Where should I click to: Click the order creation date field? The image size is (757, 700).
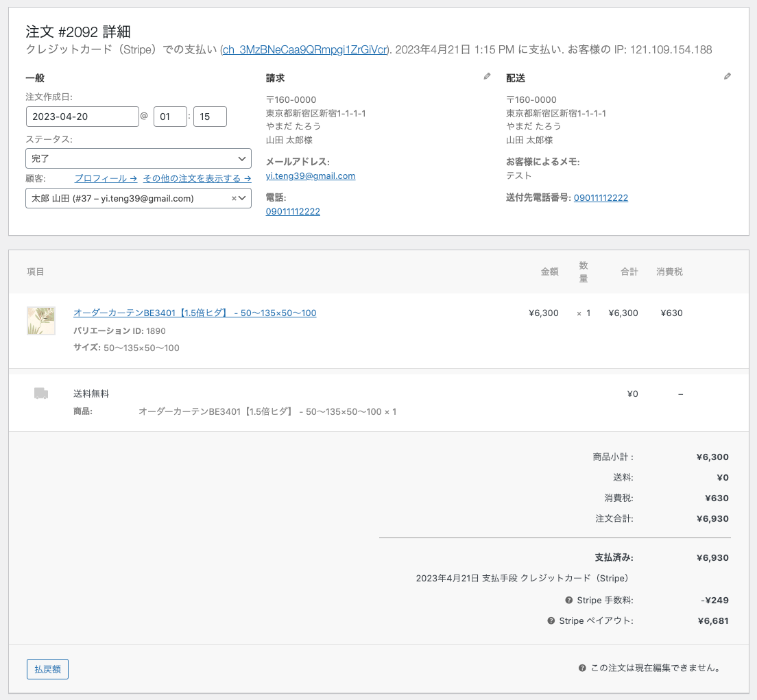click(x=82, y=117)
